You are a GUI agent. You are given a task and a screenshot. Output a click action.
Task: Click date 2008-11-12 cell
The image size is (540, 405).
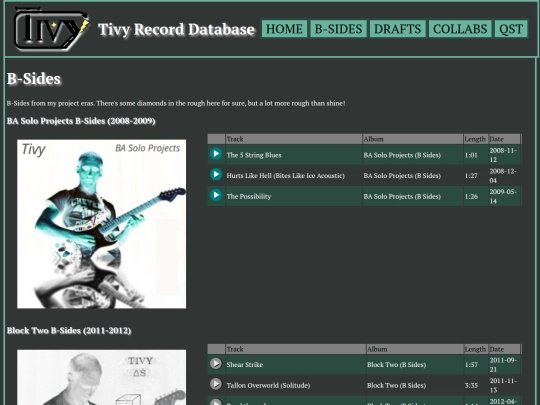point(503,155)
